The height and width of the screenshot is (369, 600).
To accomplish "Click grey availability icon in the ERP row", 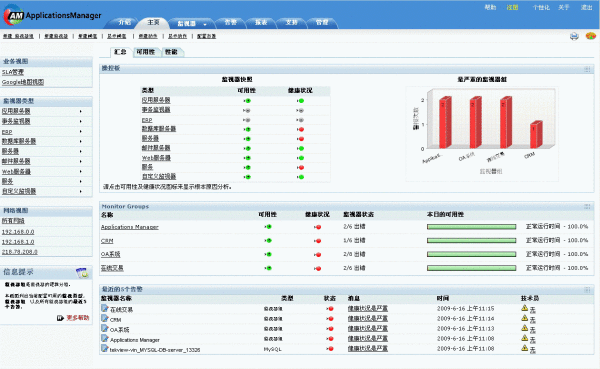I will point(247,120).
